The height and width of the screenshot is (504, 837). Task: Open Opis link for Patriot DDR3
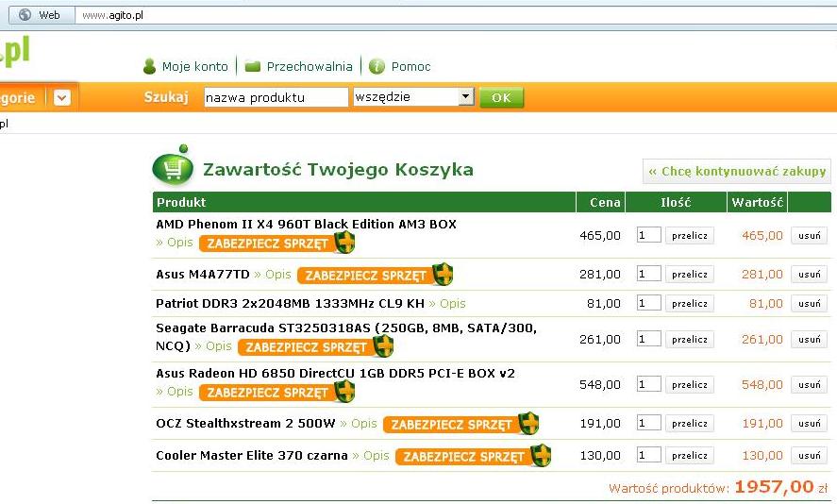pyautogui.click(x=447, y=304)
